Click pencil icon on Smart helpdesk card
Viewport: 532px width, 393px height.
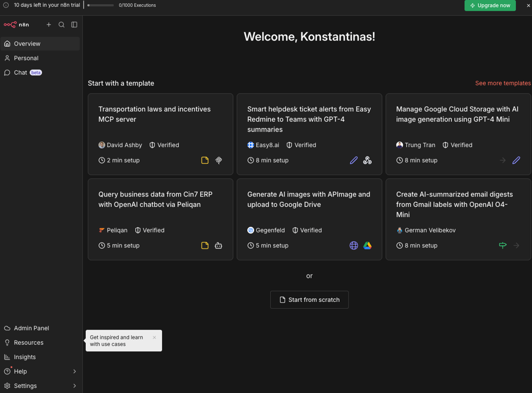tap(353, 160)
